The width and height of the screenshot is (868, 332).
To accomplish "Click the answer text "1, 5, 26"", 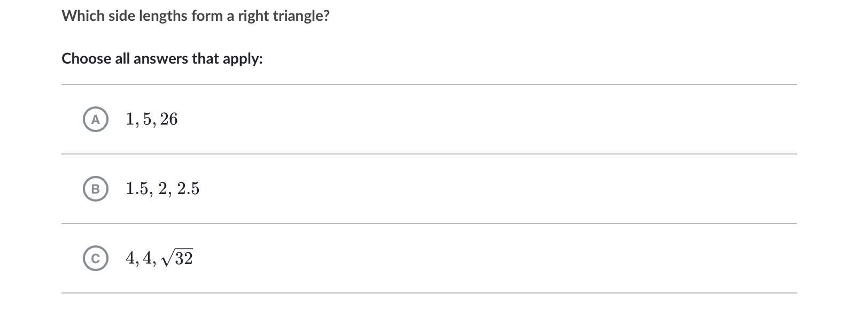I will (152, 119).
